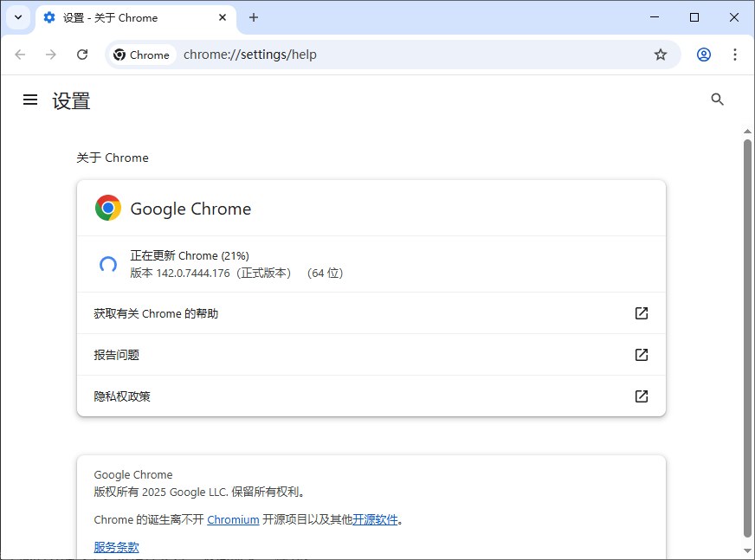The width and height of the screenshot is (755, 560).
Task: Click the search icon in settings
Action: (x=717, y=99)
